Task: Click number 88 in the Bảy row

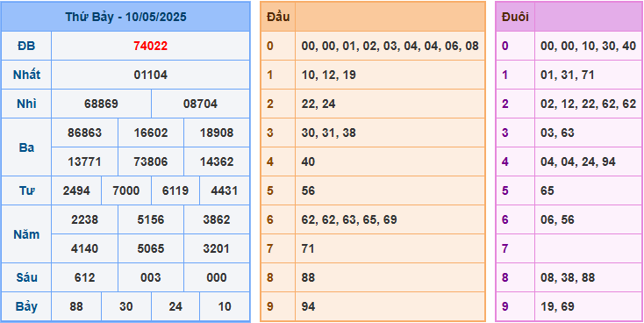Action: point(76,306)
